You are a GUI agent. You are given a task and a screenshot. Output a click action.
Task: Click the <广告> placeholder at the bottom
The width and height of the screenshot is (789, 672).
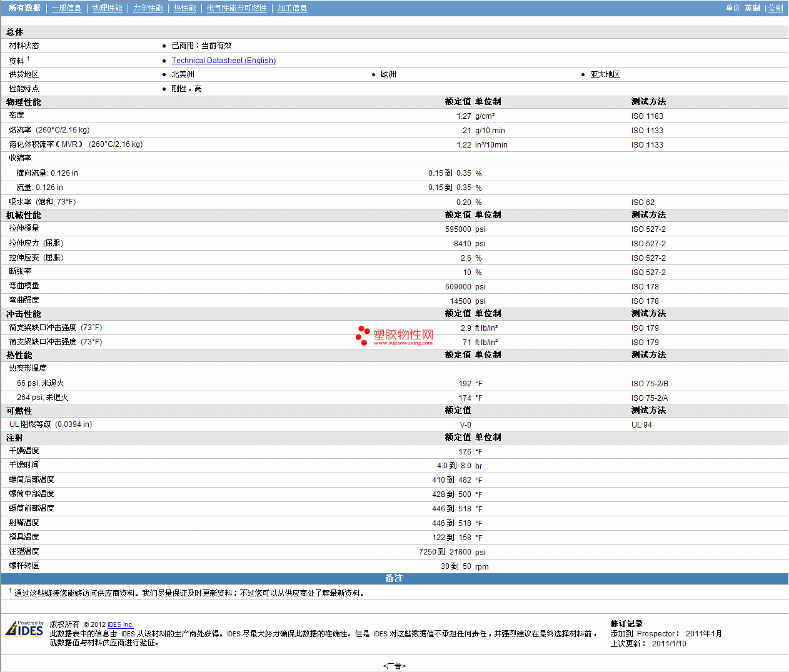click(x=394, y=666)
